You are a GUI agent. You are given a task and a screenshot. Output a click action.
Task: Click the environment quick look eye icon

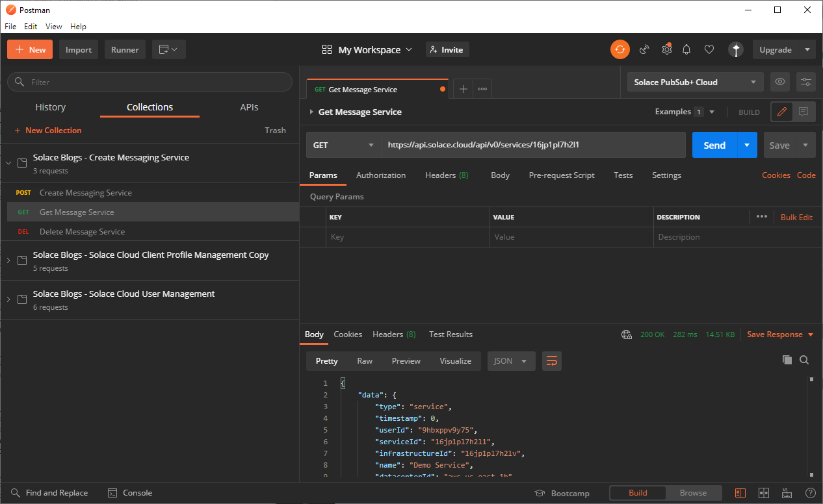point(780,82)
